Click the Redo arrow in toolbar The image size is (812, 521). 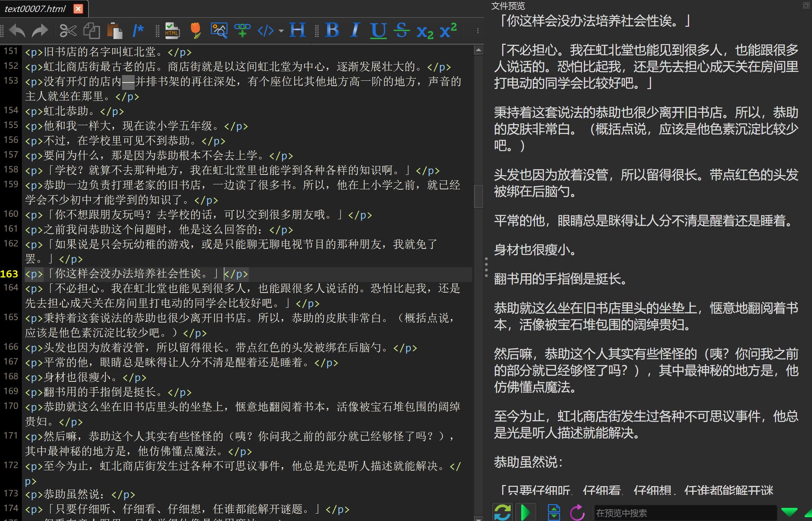coord(39,31)
